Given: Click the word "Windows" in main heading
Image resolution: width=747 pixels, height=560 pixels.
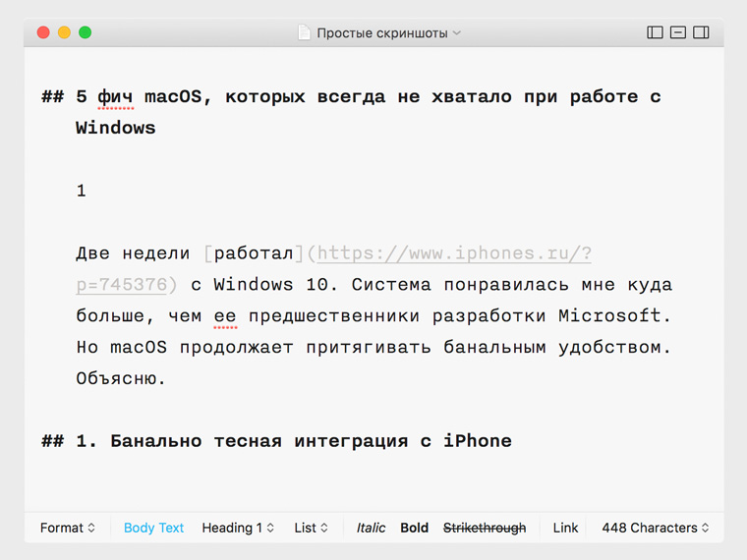Looking at the screenshot, I should [x=116, y=128].
